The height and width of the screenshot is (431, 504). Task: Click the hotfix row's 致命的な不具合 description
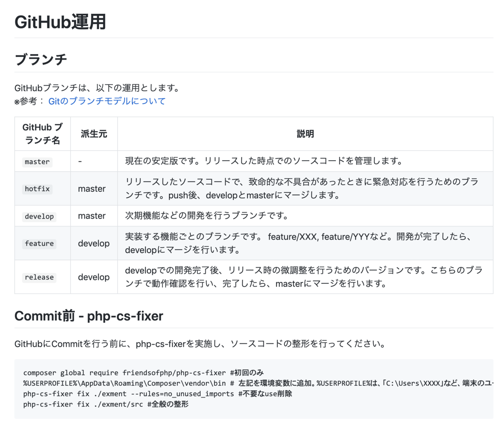click(x=302, y=188)
